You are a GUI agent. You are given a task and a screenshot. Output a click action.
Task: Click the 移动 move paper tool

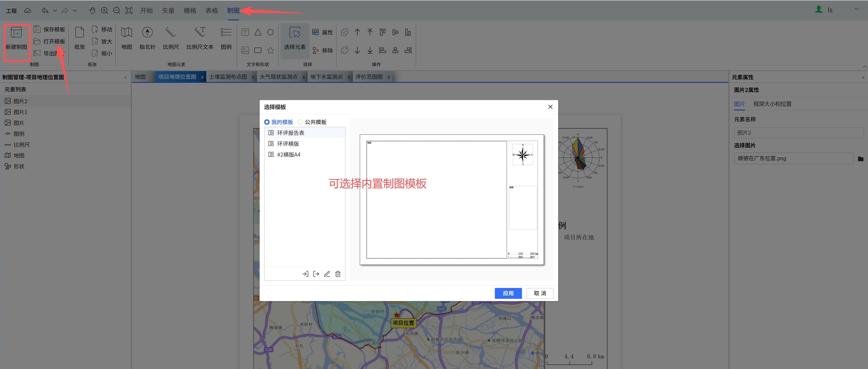click(x=102, y=29)
